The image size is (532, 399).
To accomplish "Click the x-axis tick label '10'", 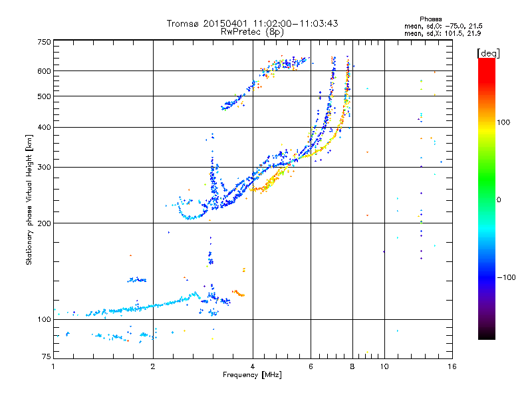I will (384, 366).
